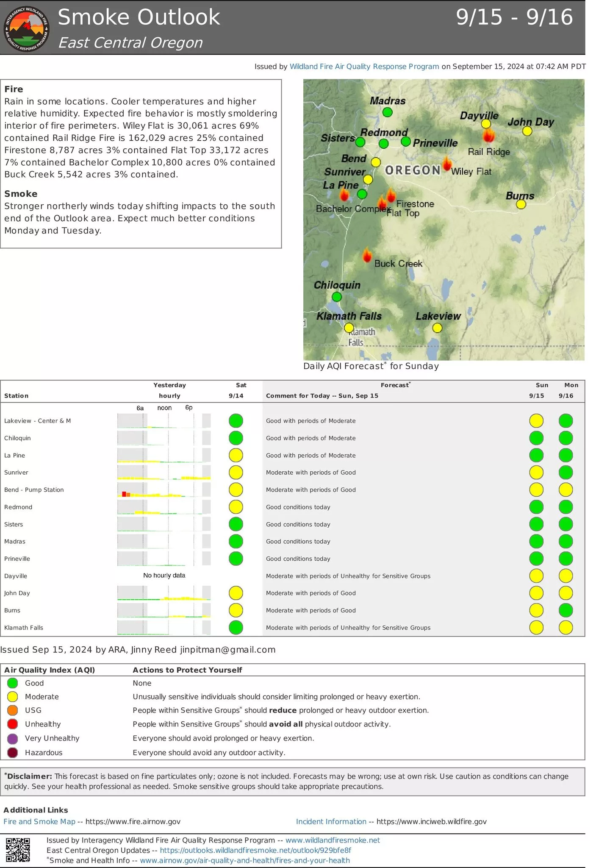Click John Day's Sat 9/14 yellow circle
This screenshot has width=596, height=868.
(236, 593)
